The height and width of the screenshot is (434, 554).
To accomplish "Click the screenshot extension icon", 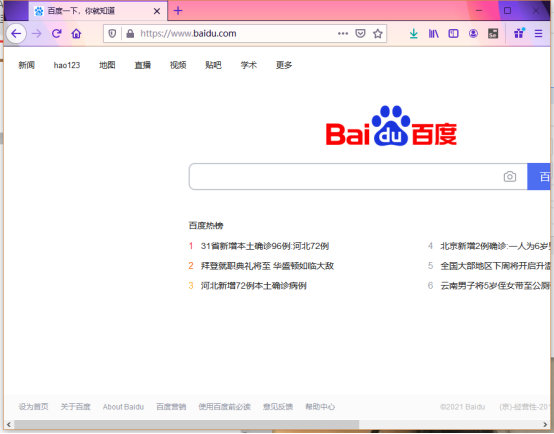I will [493, 34].
